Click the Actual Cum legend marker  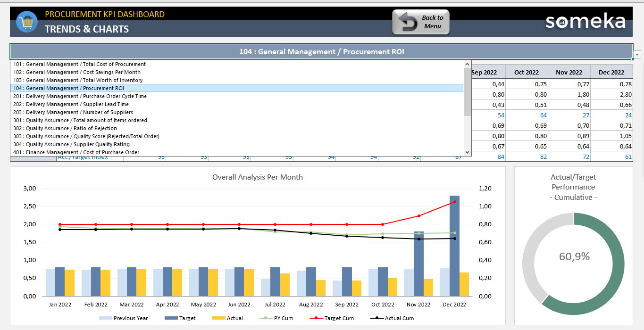376,318
